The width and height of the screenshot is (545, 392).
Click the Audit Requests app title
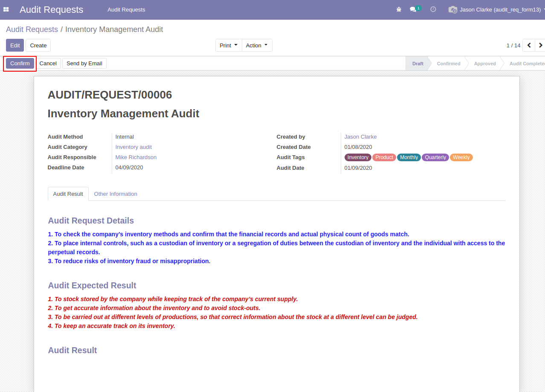[x=52, y=9]
